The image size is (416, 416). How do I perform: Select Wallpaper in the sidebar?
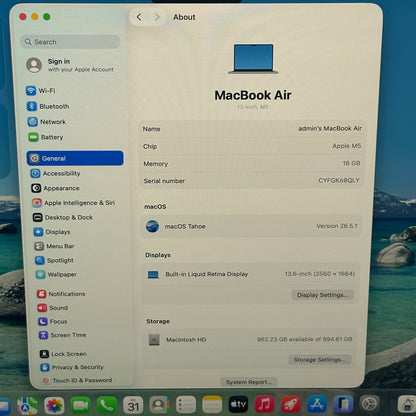pos(56,274)
